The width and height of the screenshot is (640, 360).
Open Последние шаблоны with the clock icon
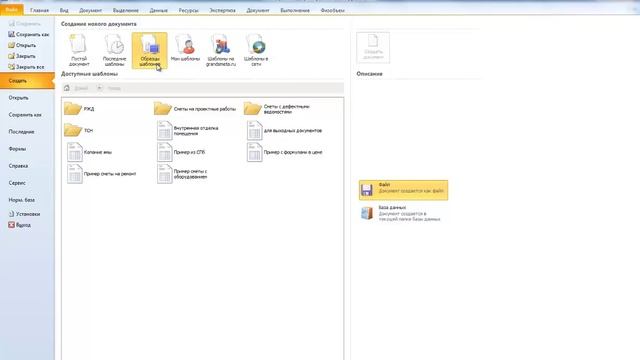[x=114, y=50]
